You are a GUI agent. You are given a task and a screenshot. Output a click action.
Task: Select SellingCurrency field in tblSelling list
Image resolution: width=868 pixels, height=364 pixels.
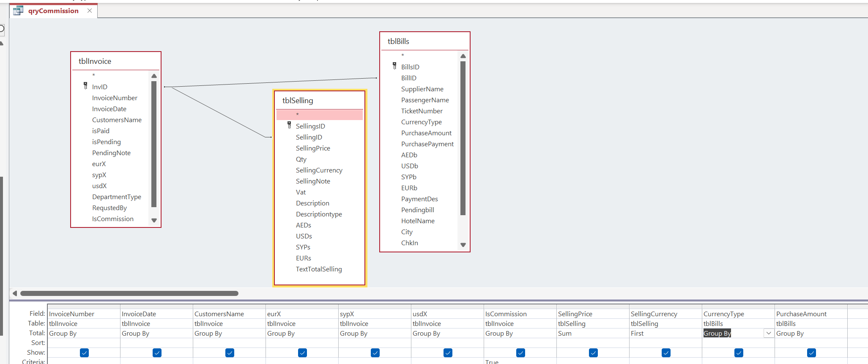[x=319, y=170]
